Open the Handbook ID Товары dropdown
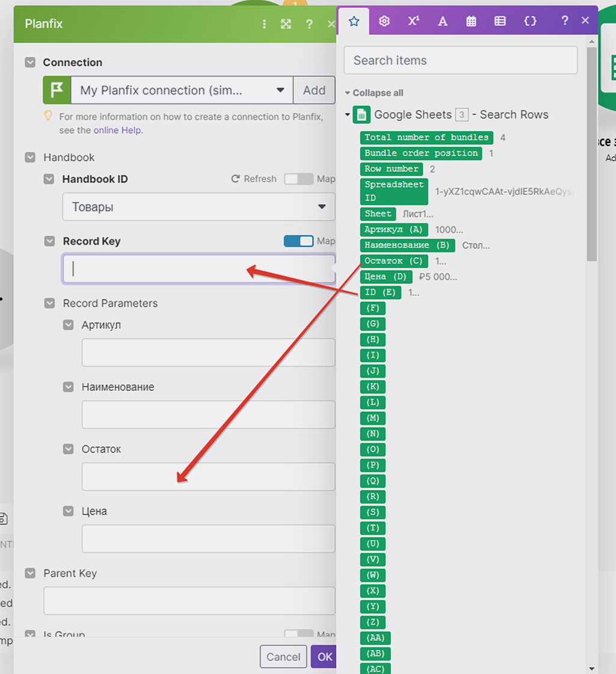Viewport: 616px width, 674px height. point(199,207)
